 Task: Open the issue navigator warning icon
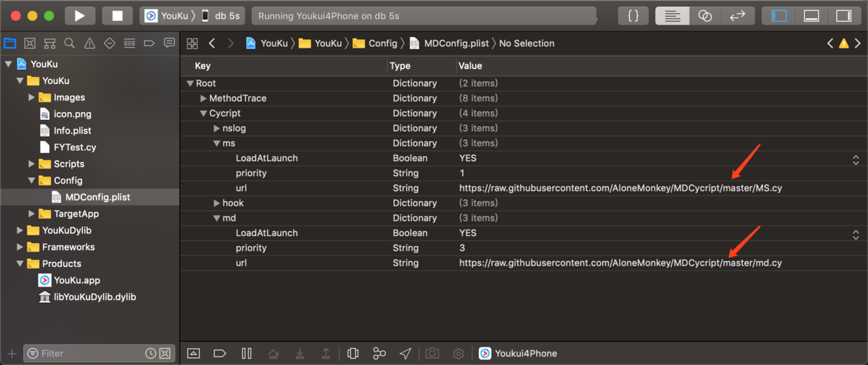tap(90, 43)
